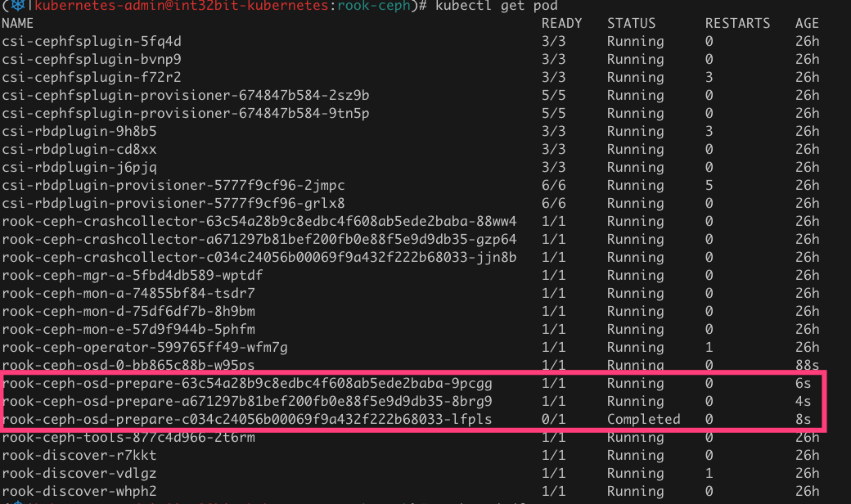Click the AGE column header
This screenshot has height=504, width=851.
point(807,24)
